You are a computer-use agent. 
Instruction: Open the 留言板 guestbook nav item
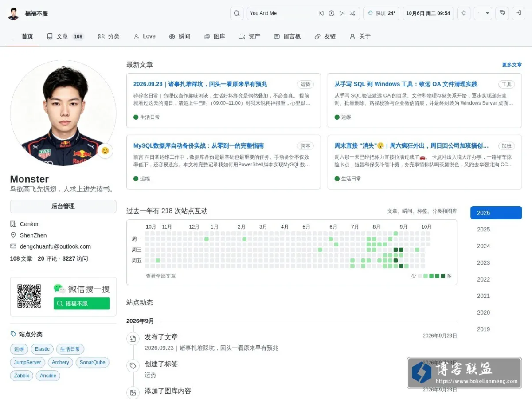tap(287, 36)
